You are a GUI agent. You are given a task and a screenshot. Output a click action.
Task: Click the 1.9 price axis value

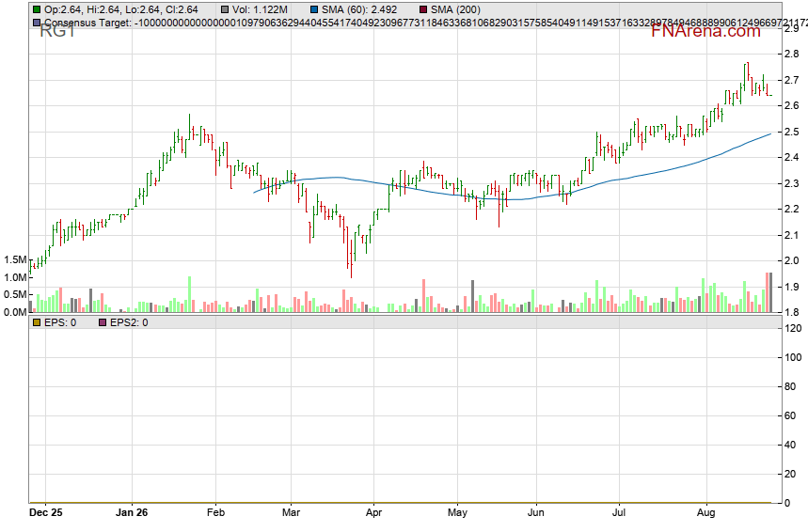[791, 287]
